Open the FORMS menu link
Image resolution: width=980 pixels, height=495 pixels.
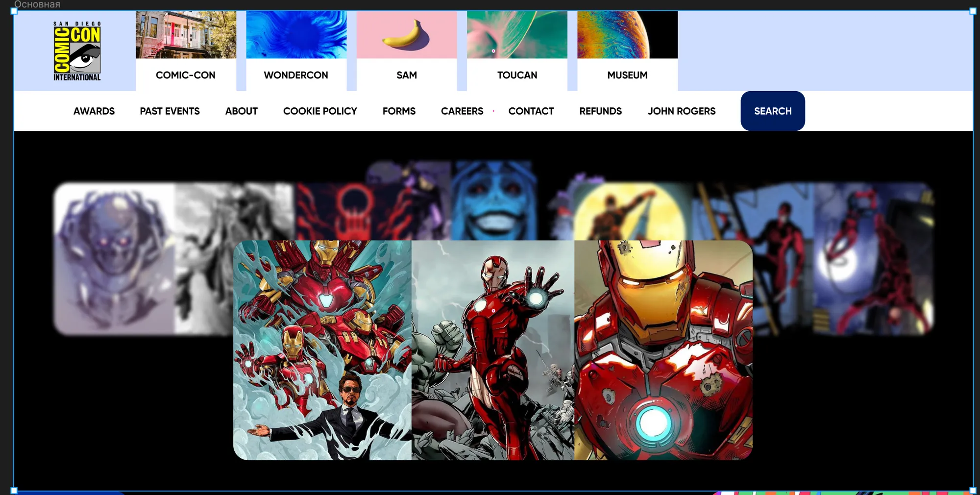(x=399, y=111)
